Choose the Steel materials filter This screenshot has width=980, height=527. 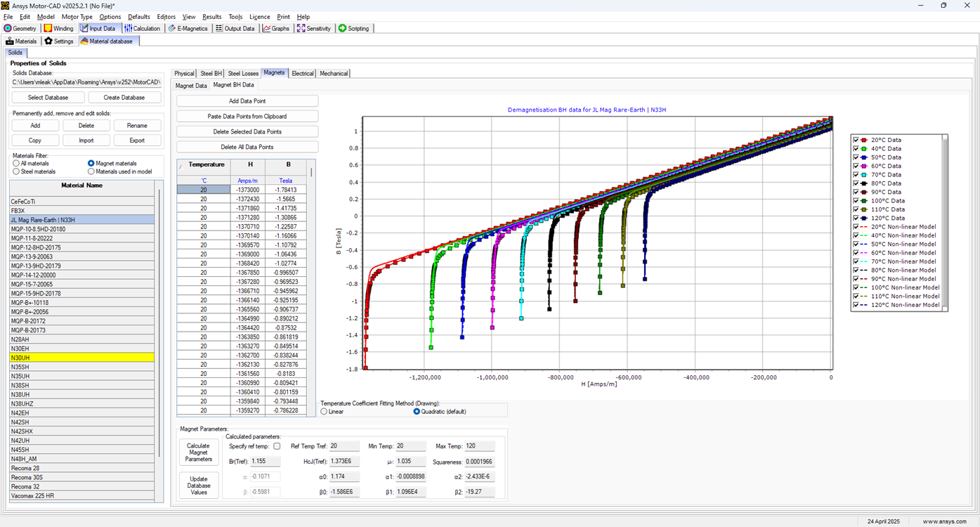[x=16, y=171]
